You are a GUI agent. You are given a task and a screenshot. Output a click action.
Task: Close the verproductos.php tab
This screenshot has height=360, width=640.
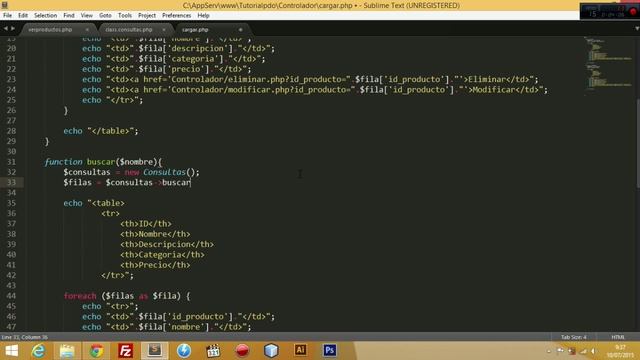click(87, 30)
